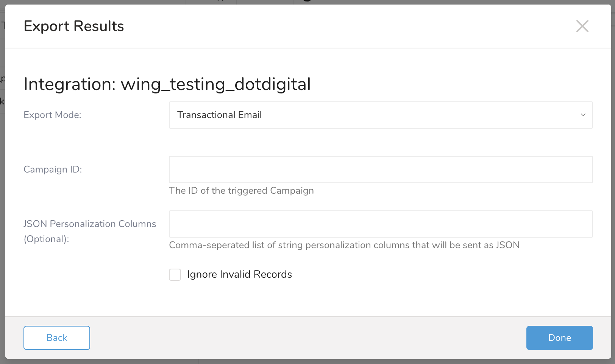Focus the Campaign ID input field
The width and height of the screenshot is (615, 364).
click(x=380, y=170)
